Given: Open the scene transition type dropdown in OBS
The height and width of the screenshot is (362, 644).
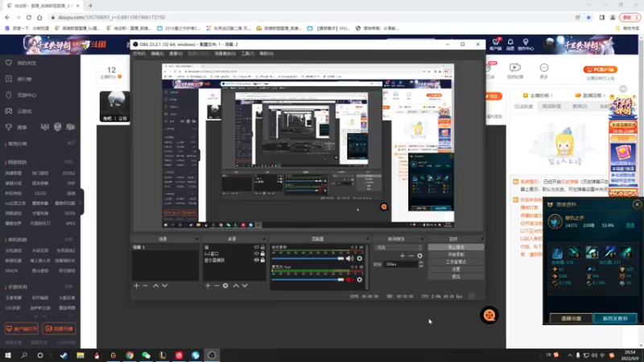Looking at the screenshot, I should coord(399,248).
